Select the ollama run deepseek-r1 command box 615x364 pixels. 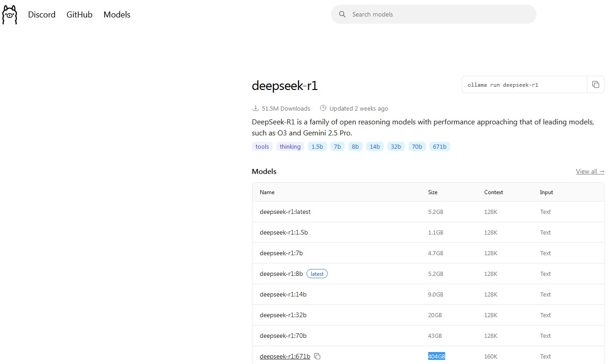(525, 84)
